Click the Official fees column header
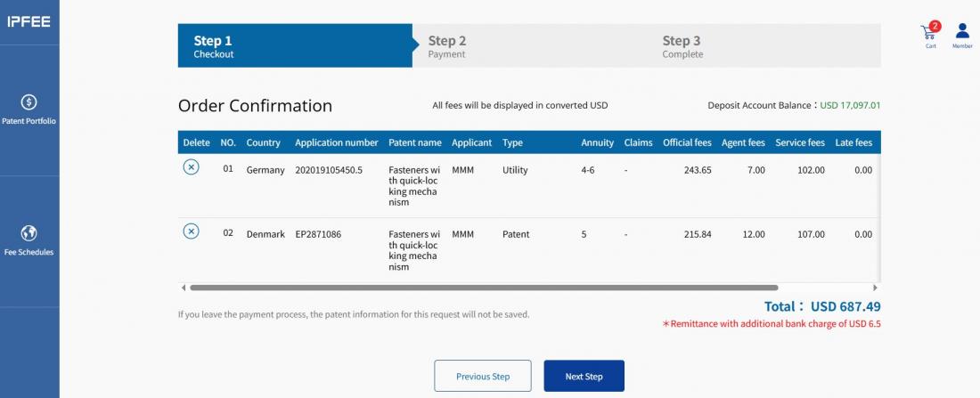The height and width of the screenshot is (398, 980). pyautogui.click(x=687, y=142)
